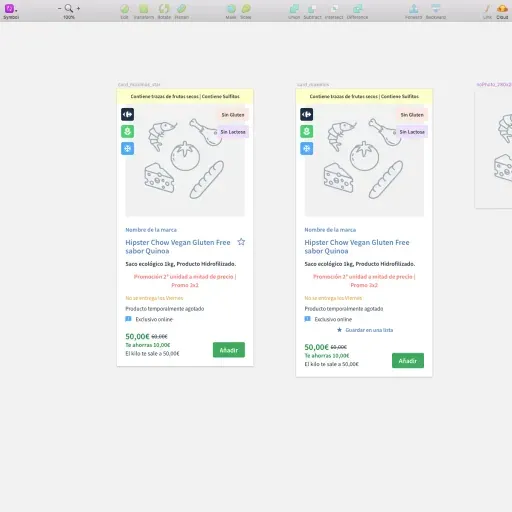Select "Producto temporalmente agotado" on right card
The image size is (512, 512).
click(x=344, y=309)
